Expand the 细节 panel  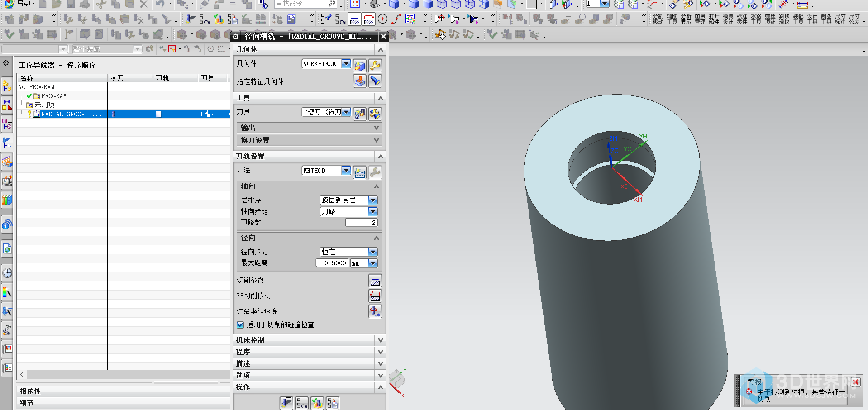click(x=124, y=403)
